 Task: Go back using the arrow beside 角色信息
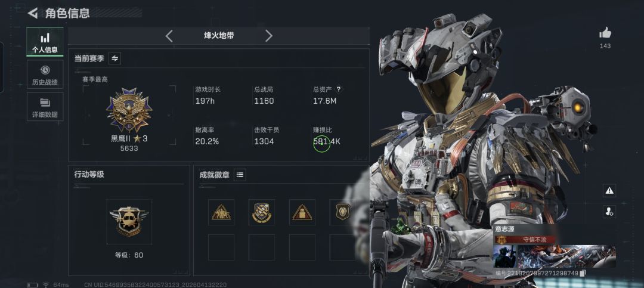point(33,13)
